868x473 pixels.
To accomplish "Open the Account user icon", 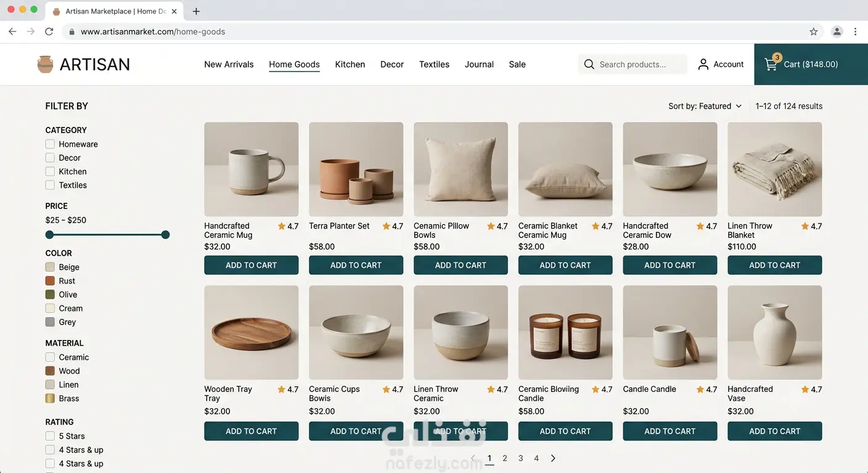I will pyautogui.click(x=703, y=64).
